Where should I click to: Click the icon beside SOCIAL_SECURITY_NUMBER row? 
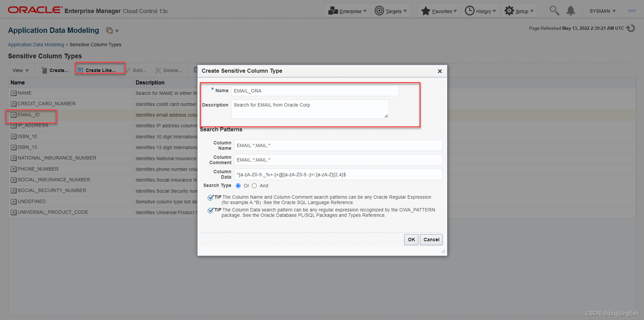13,191
